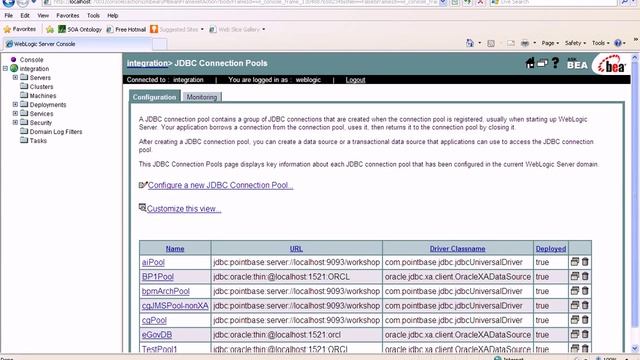Click the browser print toolbar icon
The height and width of the screenshot is (360, 640).
point(525,43)
